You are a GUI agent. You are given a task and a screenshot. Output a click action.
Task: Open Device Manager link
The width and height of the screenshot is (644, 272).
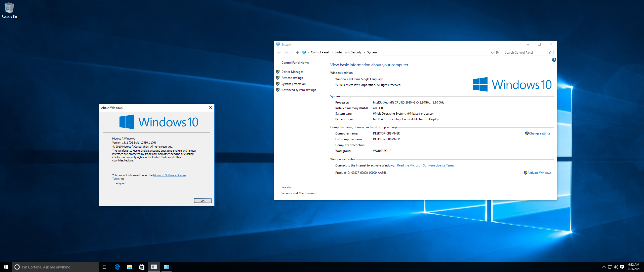pyautogui.click(x=292, y=72)
